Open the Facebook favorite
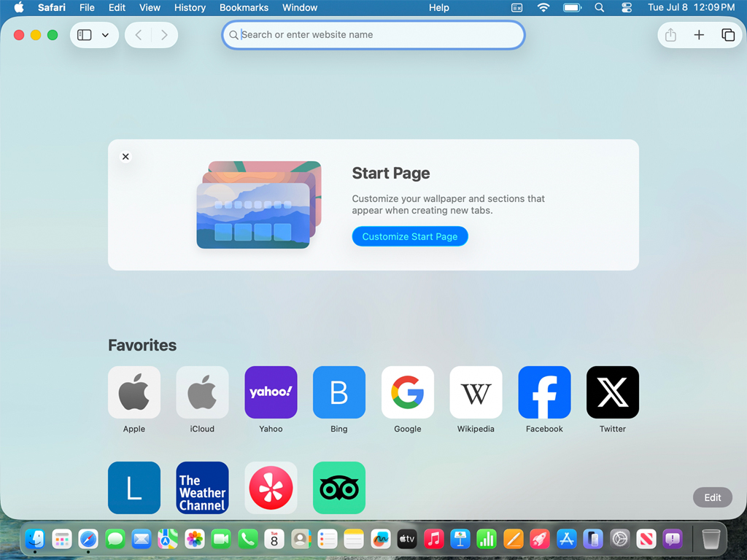The width and height of the screenshot is (747, 560). (x=544, y=392)
